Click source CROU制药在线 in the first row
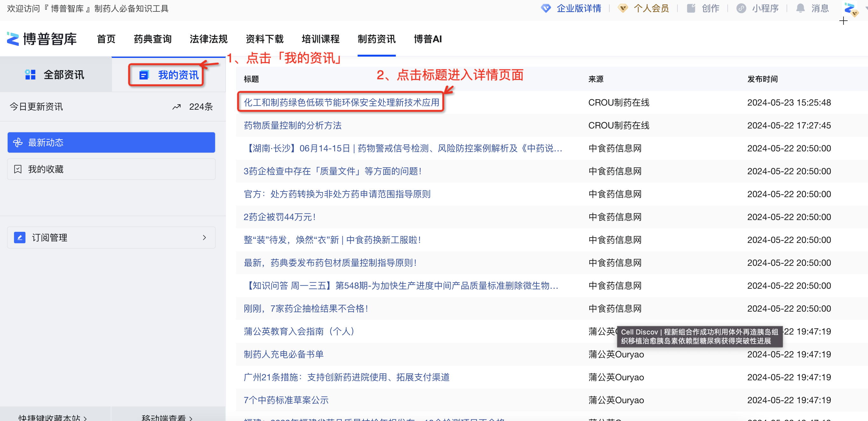Viewport: 868px width, 421px height. [619, 102]
